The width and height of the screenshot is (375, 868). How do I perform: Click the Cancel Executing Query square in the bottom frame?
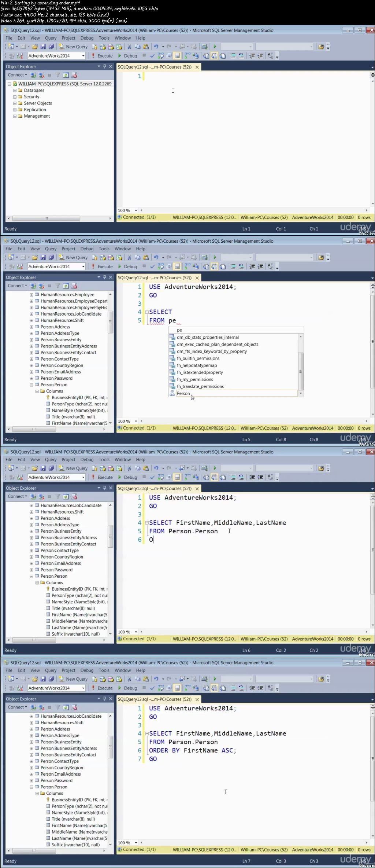(x=144, y=688)
